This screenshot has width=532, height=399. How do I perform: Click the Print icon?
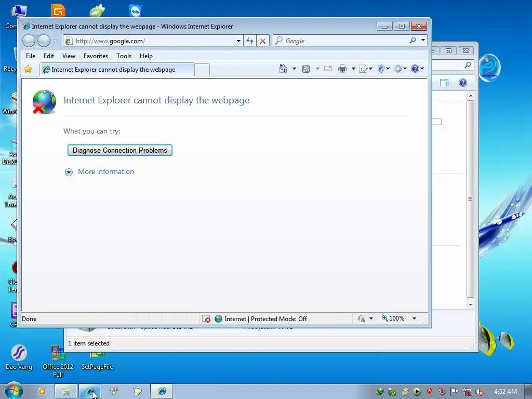(x=342, y=69)
